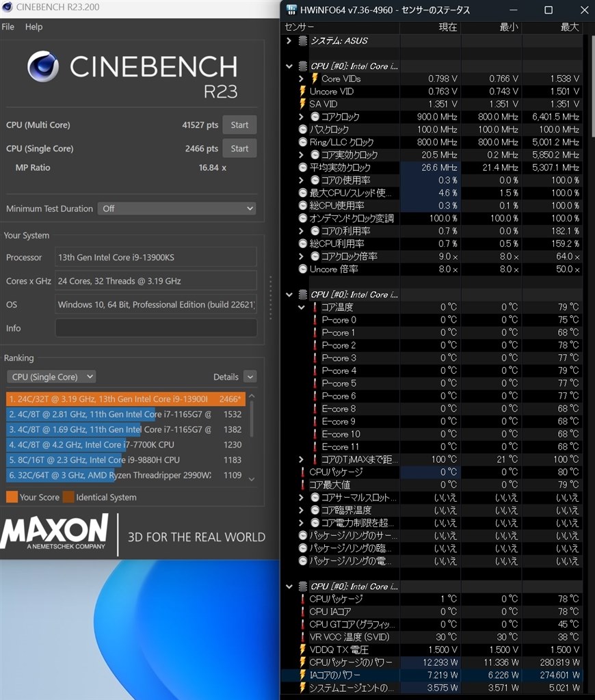
Task: Click the Processor field in Cinebench
Action: tap(156, 257)
